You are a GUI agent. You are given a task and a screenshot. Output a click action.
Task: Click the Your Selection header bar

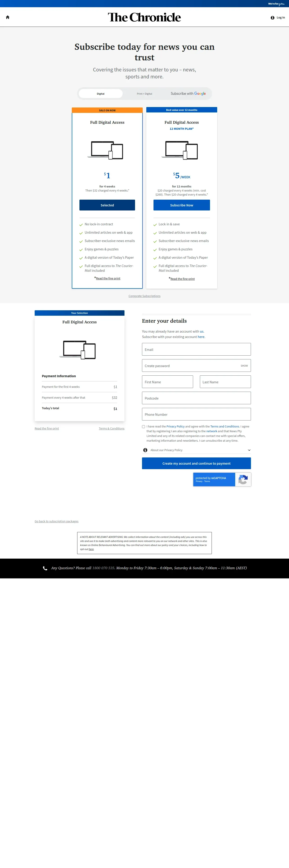[79, 313]
